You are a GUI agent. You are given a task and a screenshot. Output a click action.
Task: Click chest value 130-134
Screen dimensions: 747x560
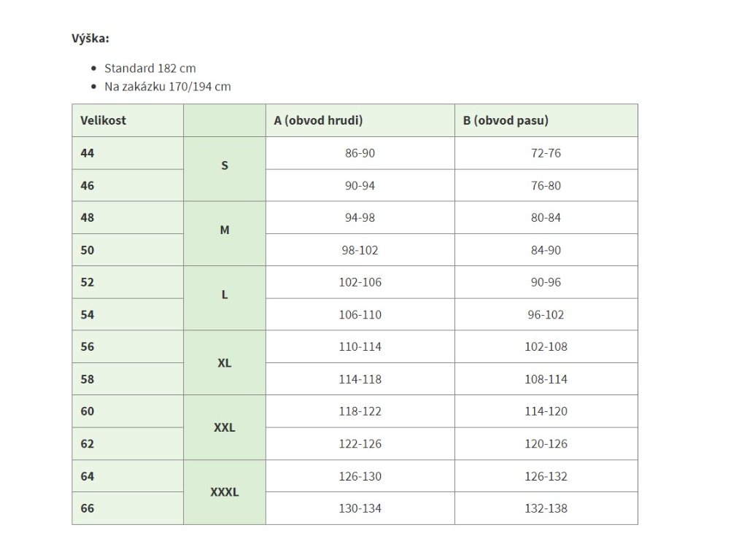pos(360,508)
